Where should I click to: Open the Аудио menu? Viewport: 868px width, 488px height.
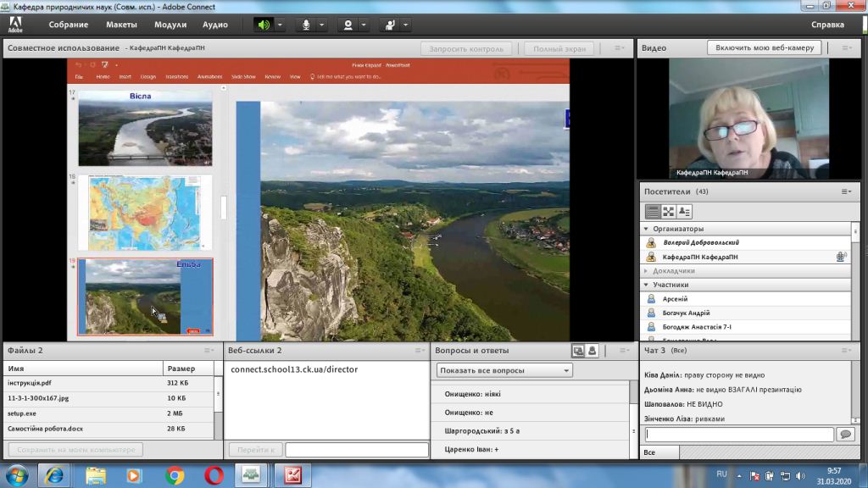[214, 25]
